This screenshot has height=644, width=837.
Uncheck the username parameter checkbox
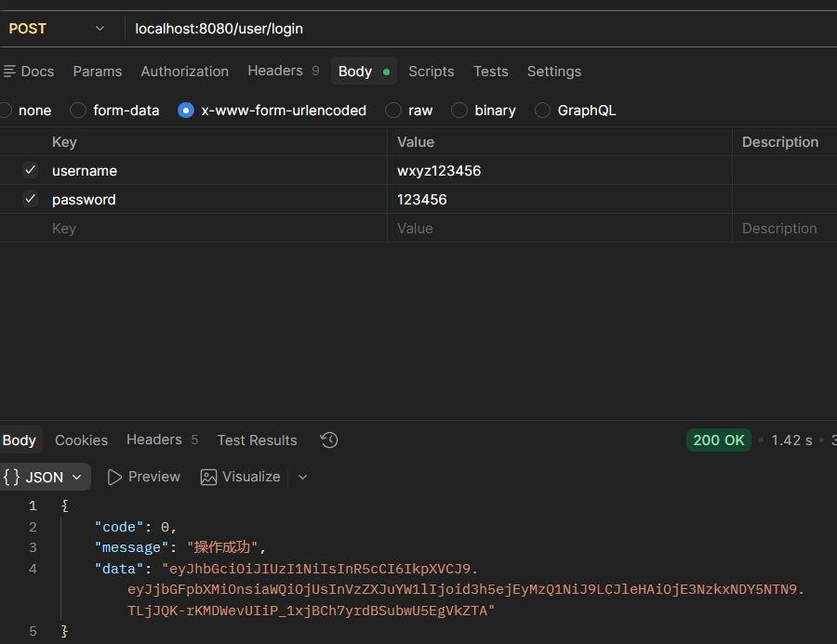click(31, 170)
